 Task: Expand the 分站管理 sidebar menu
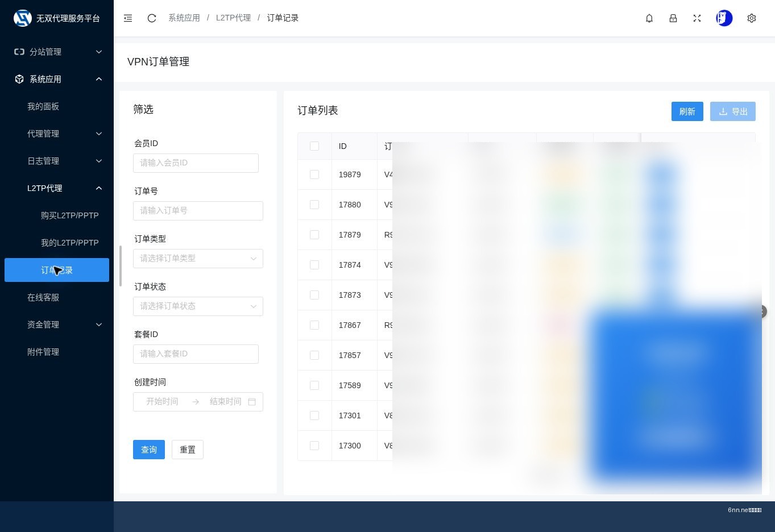pos(57,52)
